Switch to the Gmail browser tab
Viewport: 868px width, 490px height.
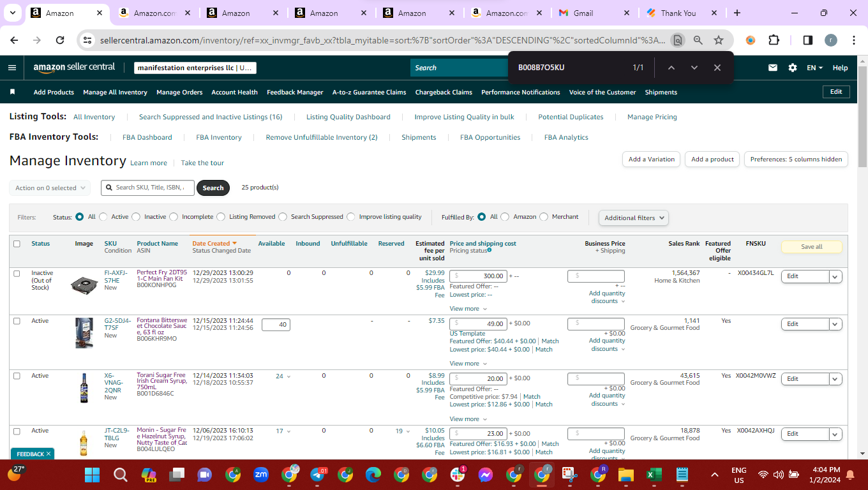594,13
